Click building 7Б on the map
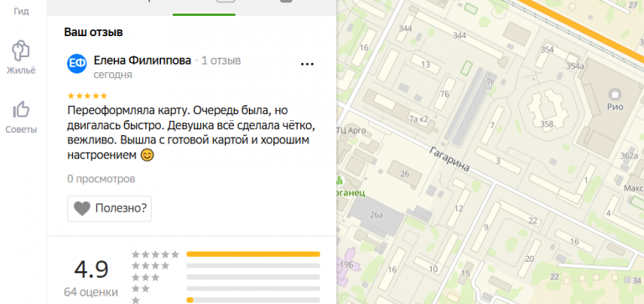 444,94
